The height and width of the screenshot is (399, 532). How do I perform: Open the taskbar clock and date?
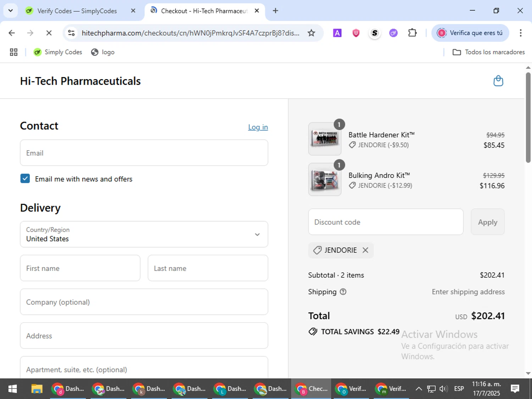point(486,389)
